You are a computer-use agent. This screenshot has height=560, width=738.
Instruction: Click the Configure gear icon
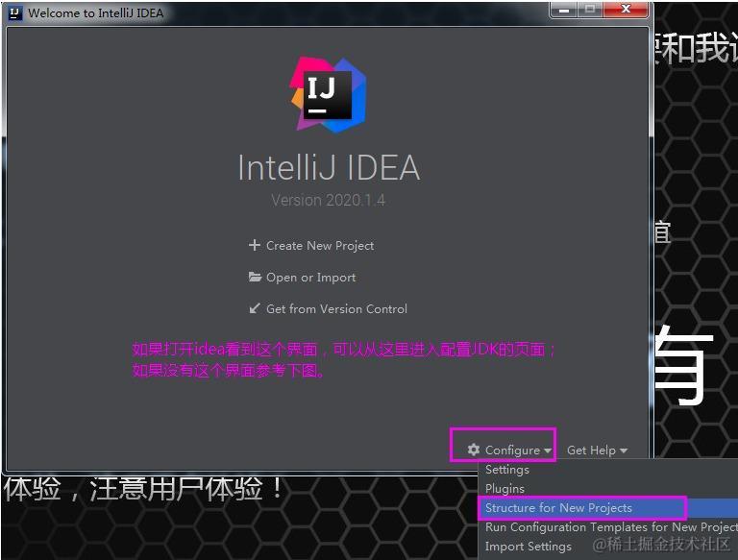pos(474,450)
